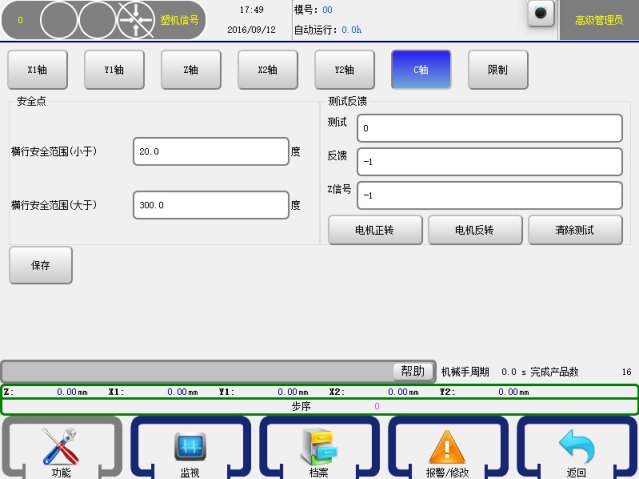The width and height of the screenshot is (639, 479).
Task: Switch to the Z轴 tab
Action: pyautogui.click(x=191, y=70)
